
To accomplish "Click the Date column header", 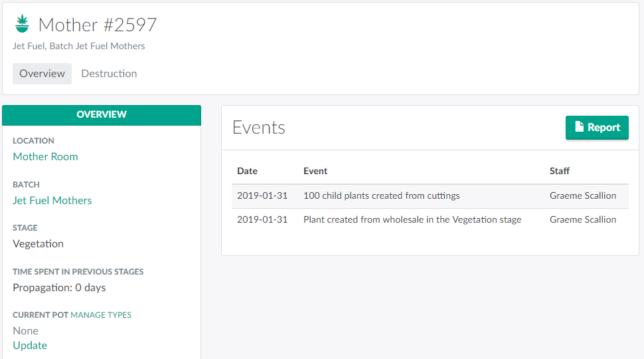I will point(247,171).
